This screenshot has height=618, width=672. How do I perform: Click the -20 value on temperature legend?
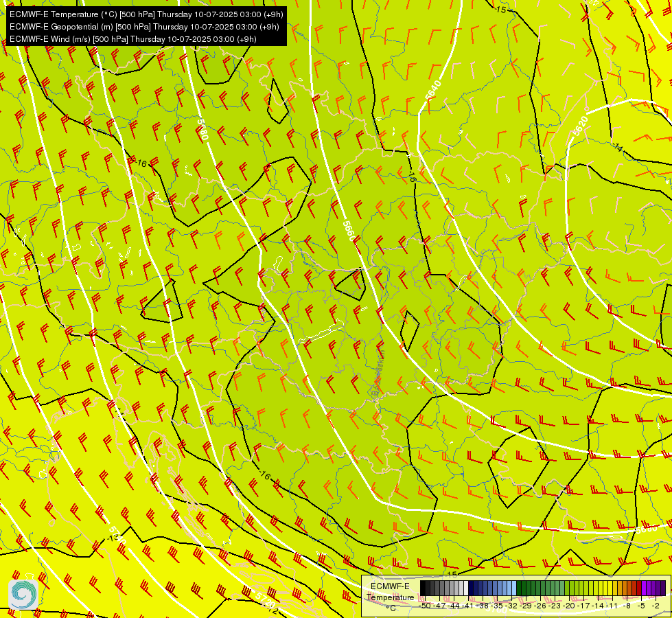[569, 606]
